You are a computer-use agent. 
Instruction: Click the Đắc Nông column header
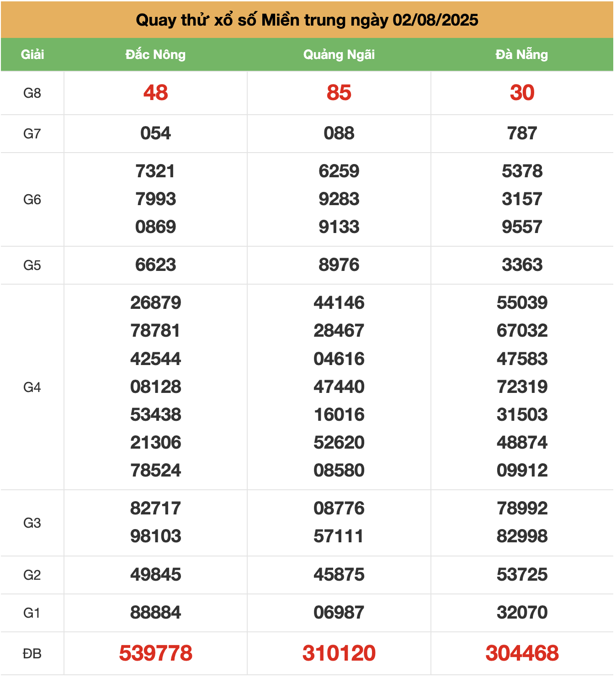tap(155, 54)
